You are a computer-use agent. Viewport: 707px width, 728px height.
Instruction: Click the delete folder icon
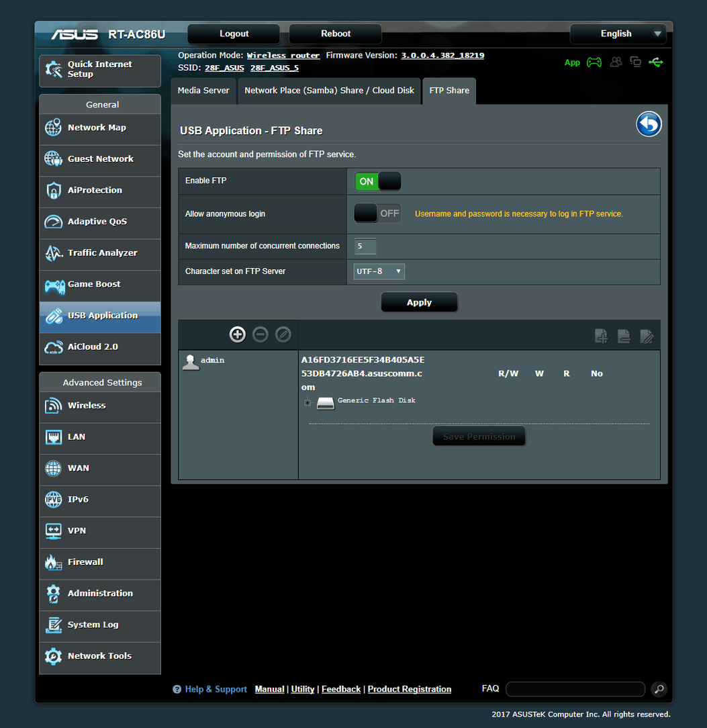point(624,336)
